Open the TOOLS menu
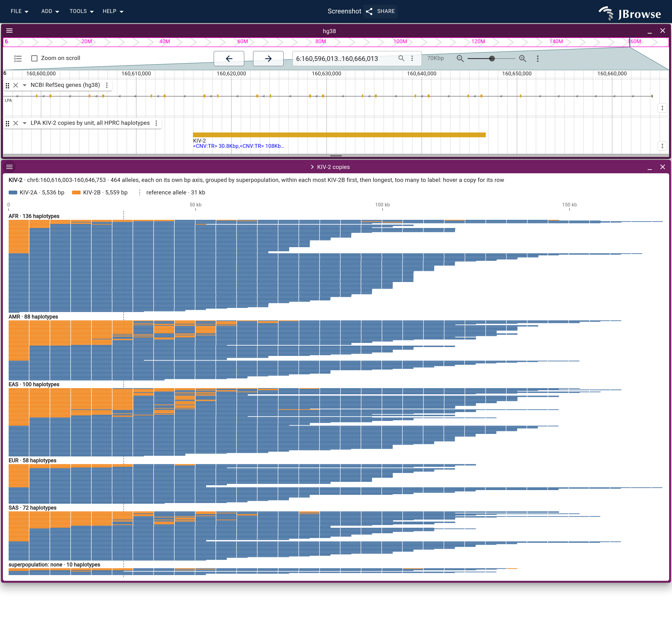 pyautogui.click(x=81, y=11)
